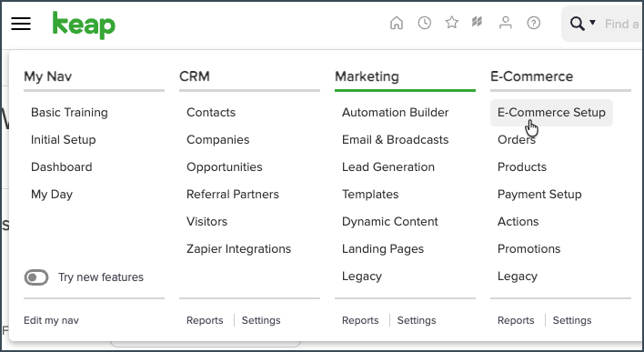The image size is (644, 352).
Task: Click the Keap logo
Action: pos(84,25)
